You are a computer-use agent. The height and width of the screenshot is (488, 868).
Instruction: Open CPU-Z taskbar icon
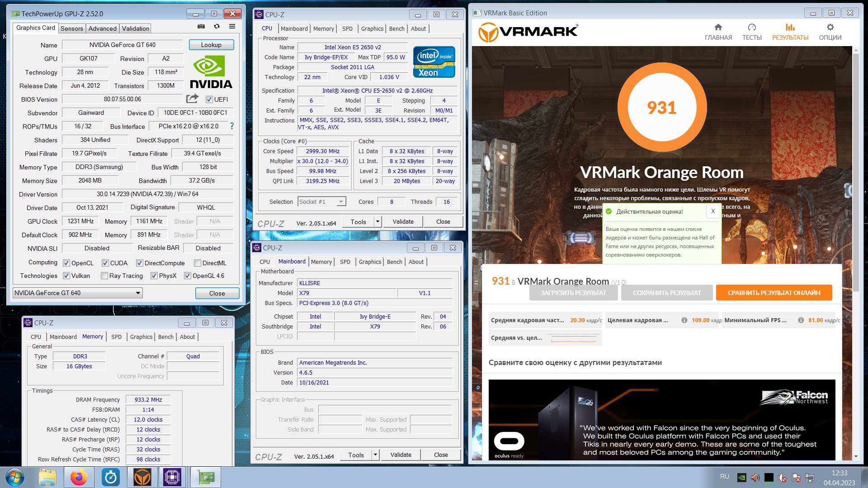pyautogui.click(x=172, y=477)
